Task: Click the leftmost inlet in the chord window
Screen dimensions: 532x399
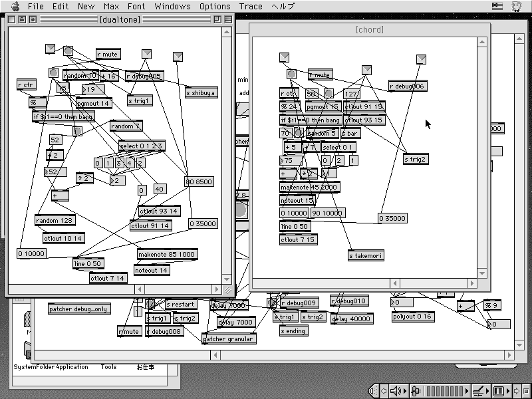Action: point(285,57)
